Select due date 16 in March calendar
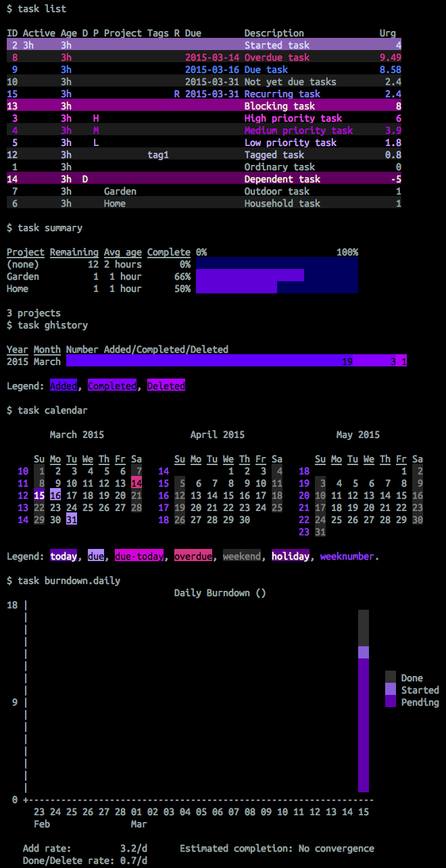This screenshot has width=446, height=868. pos(55,496)
